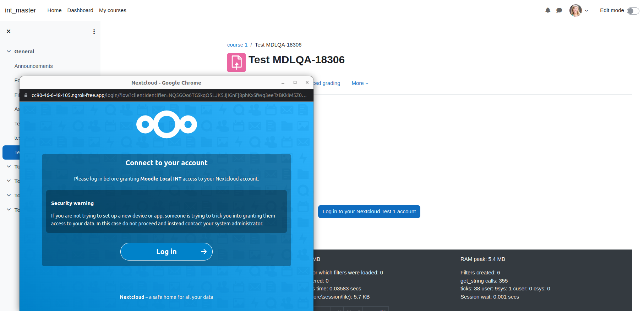Follow the course 1 breadcrumb link
This screenshot has height=311, width=644.
point(238,45)
